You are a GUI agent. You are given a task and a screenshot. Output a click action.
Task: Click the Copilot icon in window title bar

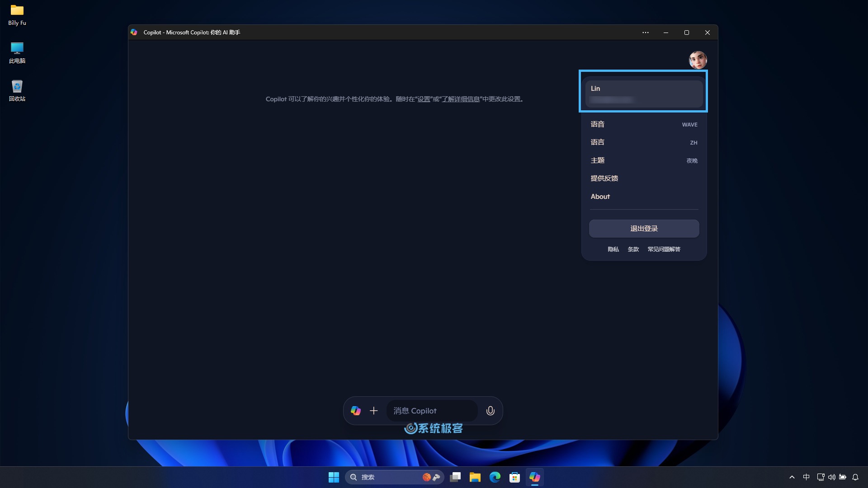[x=134, y=33]
